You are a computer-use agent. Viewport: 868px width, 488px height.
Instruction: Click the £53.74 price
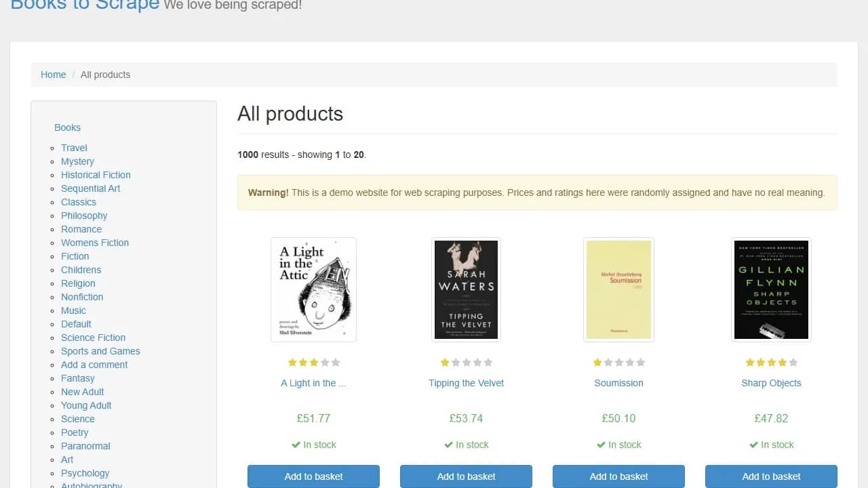point(466,418)
